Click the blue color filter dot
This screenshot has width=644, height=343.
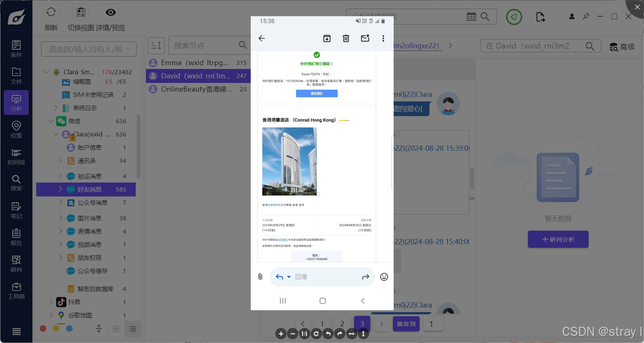[x=69, y=328]
